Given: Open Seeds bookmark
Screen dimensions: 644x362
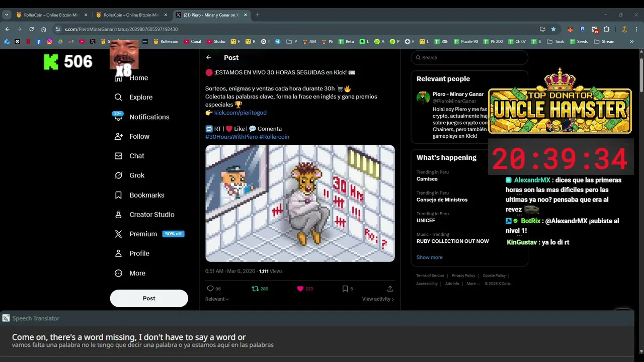Looking at the screenshot, I should tap(578, 42).
